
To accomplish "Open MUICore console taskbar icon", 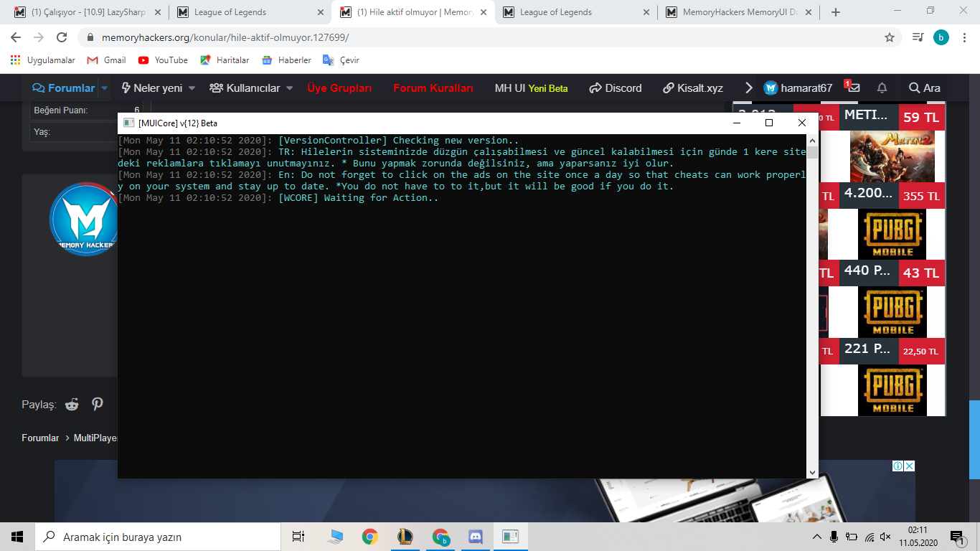I will tap(510, 537).
